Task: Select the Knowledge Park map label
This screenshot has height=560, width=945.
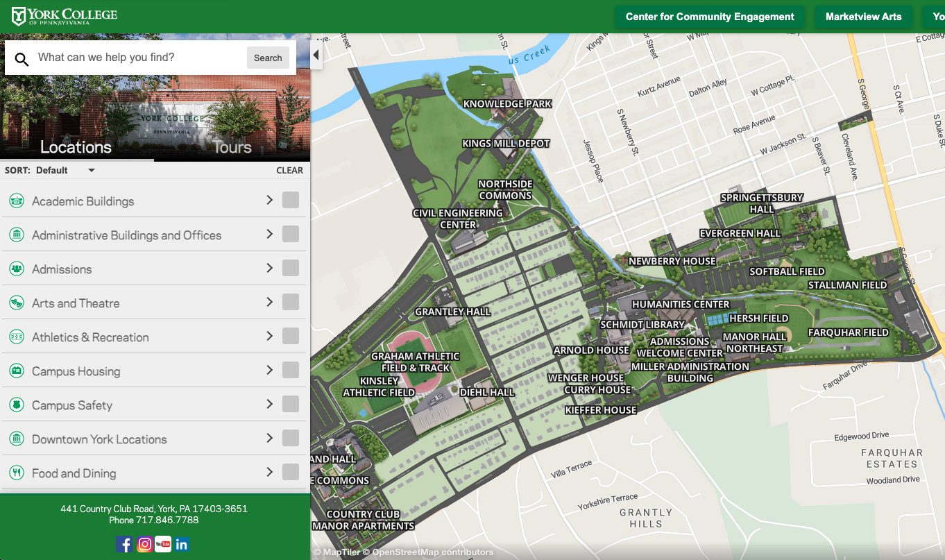Action: [x=508, y=104]
